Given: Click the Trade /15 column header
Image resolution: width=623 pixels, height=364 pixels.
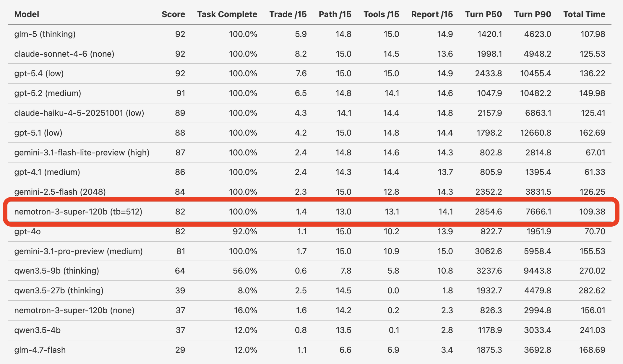Looking at the screenshot, I should pyautogui.click(x=288, y=14).
